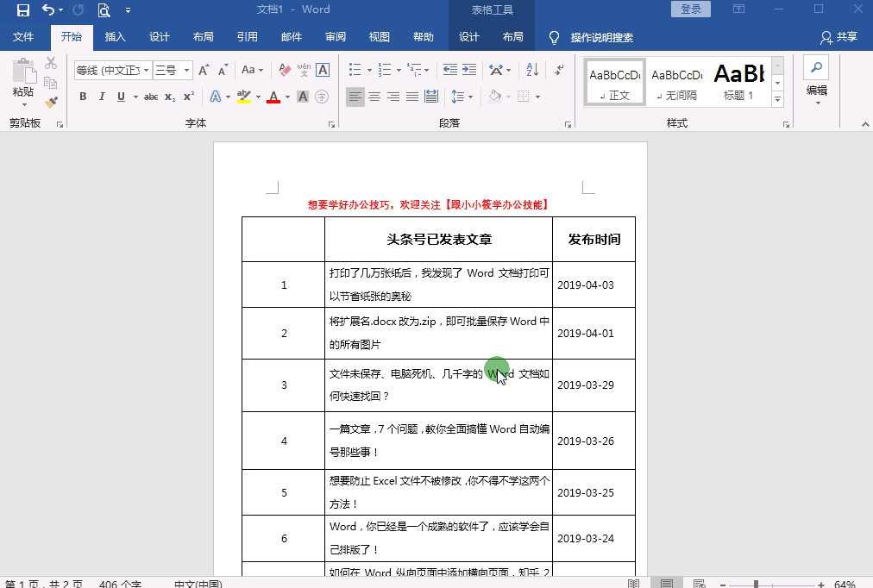Center align the paragraph
Image resolution: width=873 pixels, height=588 pixels.
click(x=374, y=97)
